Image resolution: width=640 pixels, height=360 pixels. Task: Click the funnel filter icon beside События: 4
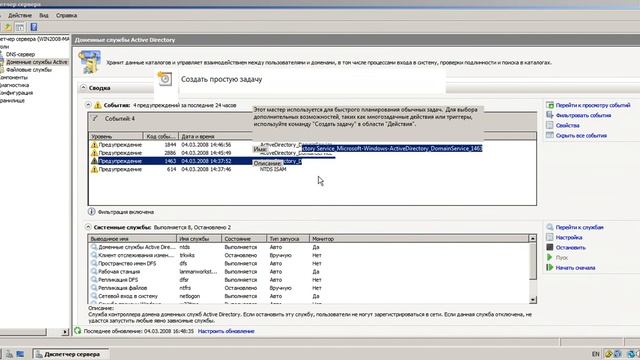95,119
